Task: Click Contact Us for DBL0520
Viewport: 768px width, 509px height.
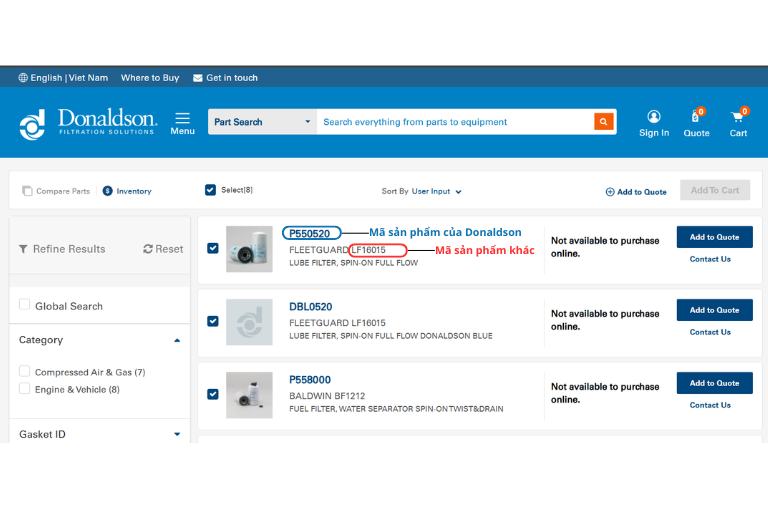Action: 710,332
